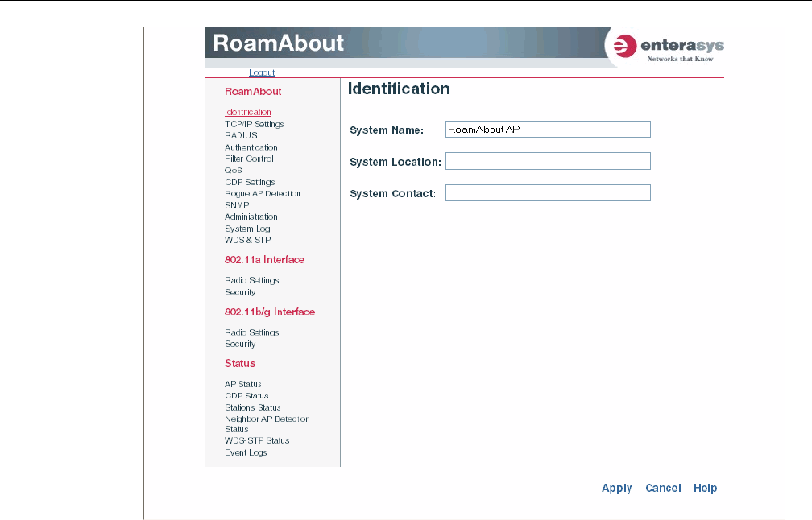Select Filter Control in the sidebar
Image resolution: width=812 pixels, height=520 pixels.
click(249, 159)
